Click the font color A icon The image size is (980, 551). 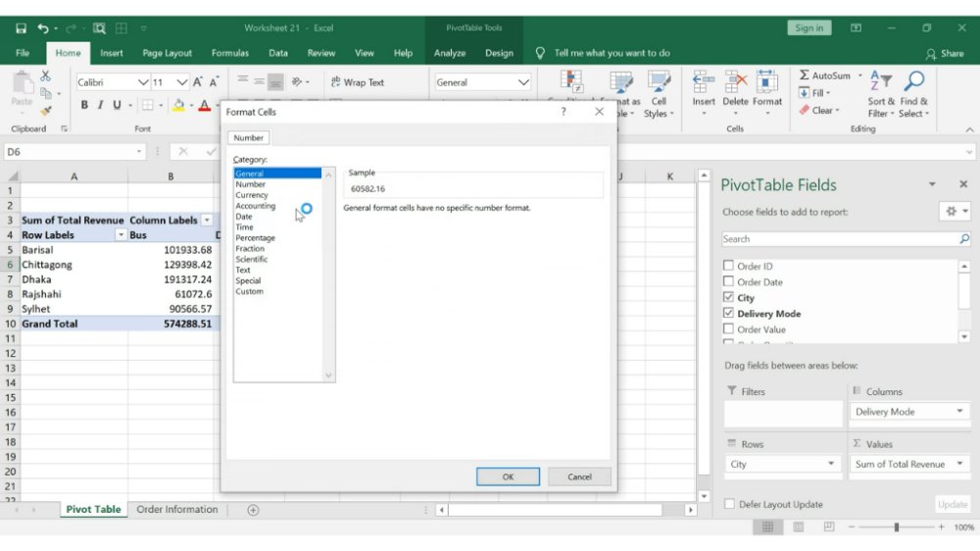click(204, 105)
